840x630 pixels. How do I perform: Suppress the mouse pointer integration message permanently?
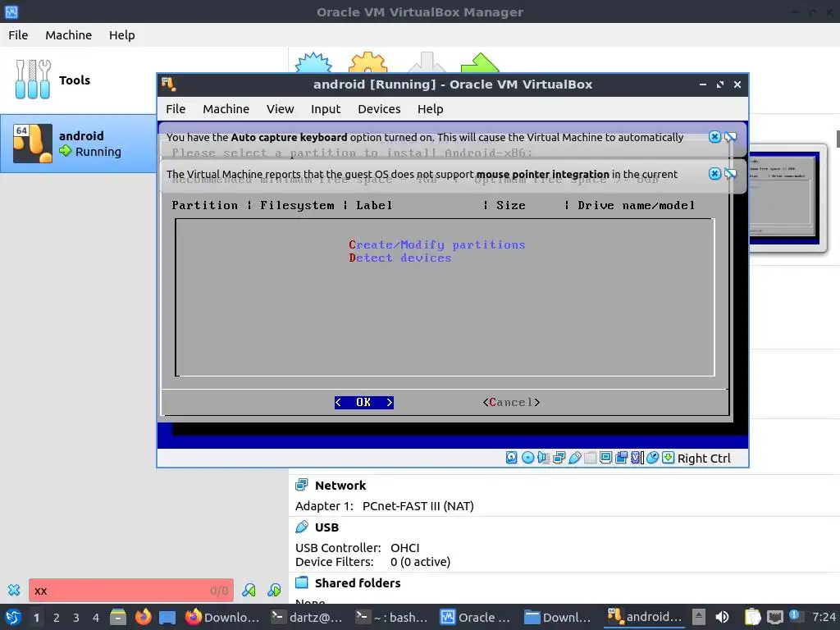coord(731,174)
